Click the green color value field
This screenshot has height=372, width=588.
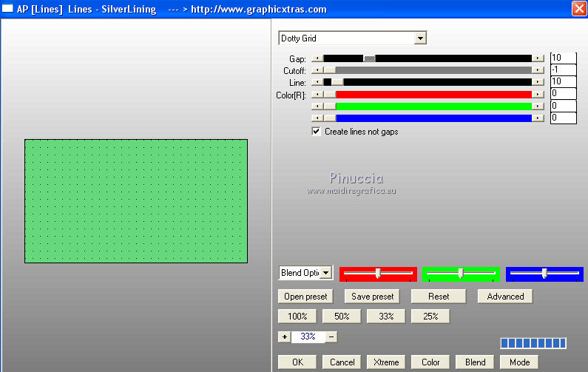coord(564,106)
